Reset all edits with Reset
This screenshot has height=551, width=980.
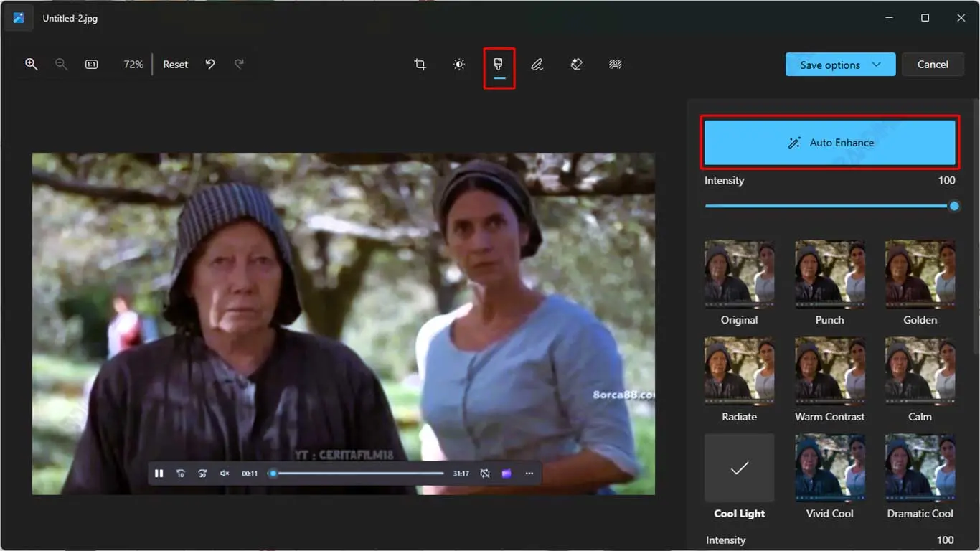tap(175, 65)
